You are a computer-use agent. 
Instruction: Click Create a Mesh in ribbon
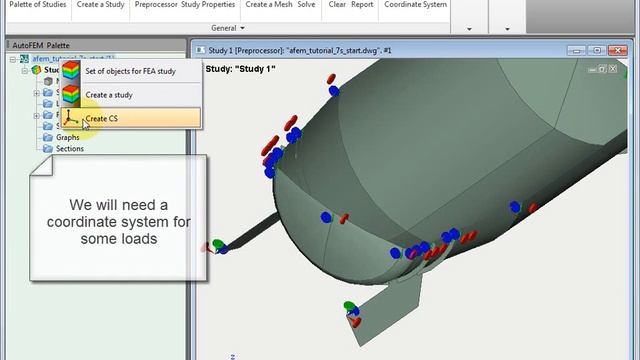pyautogui.click(x=269, y=4)
